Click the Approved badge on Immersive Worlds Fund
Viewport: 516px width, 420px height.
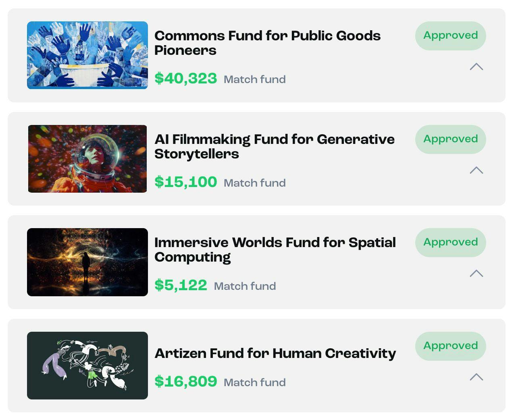(450, 242)
